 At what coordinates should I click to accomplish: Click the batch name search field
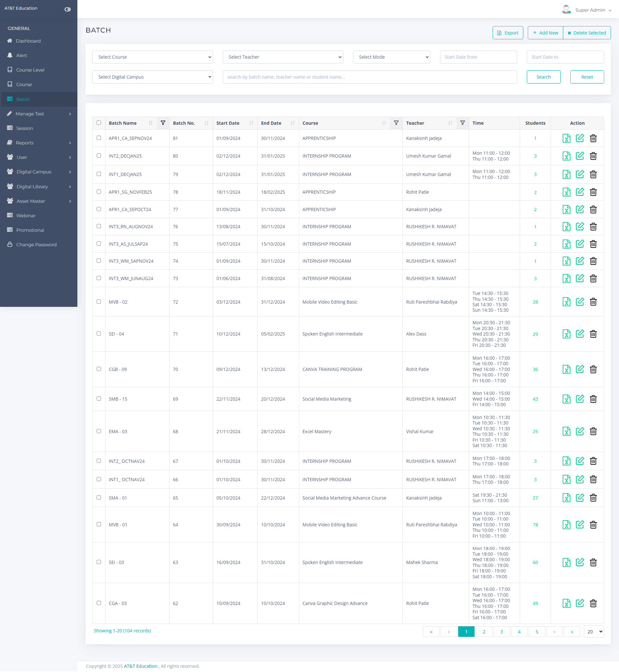(x=369, y=77)
